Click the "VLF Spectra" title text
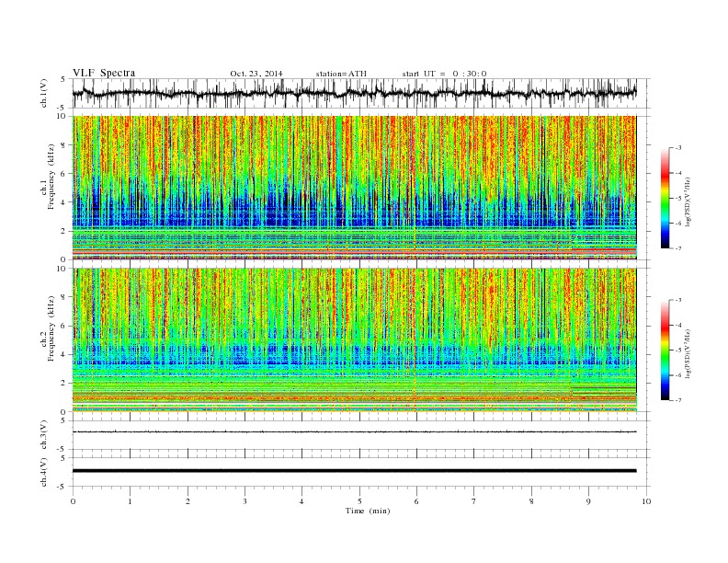Image resolution: width=728 pixels, height=563 pixels. [x=104, y=73]
